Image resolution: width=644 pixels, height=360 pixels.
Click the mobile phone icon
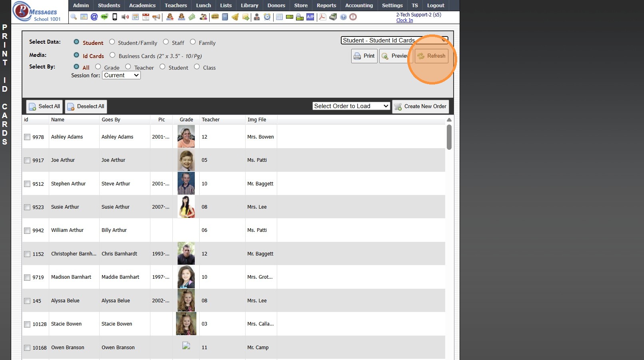pos(115,17)
